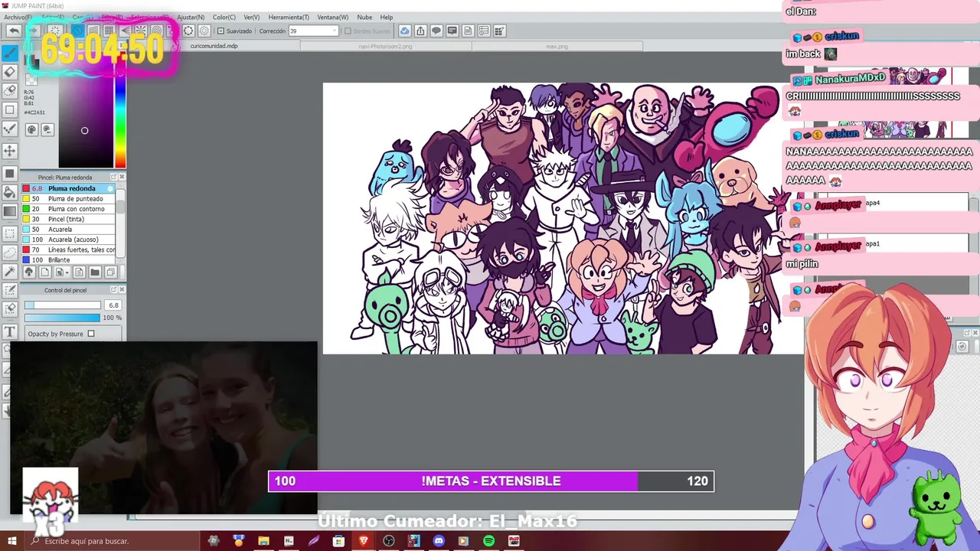Select Pluma de punteado brush

pyautogui.click(x=68, y=198)
